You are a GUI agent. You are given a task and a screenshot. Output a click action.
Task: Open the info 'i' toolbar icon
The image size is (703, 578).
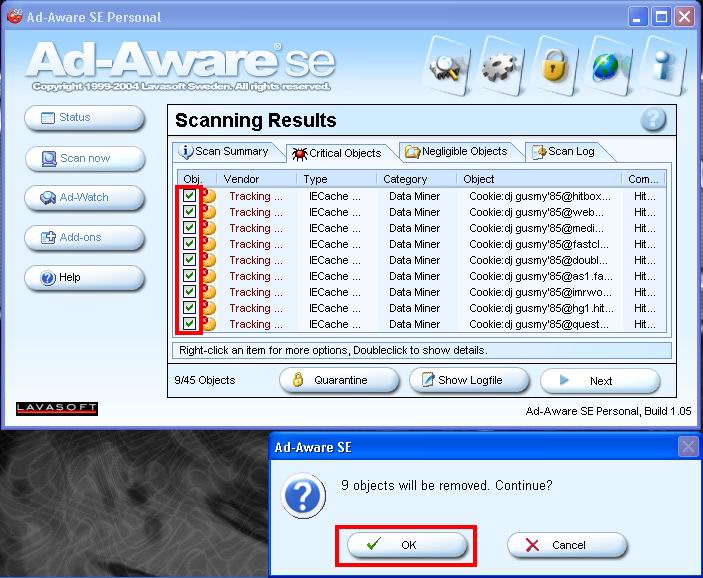(664, 66)
